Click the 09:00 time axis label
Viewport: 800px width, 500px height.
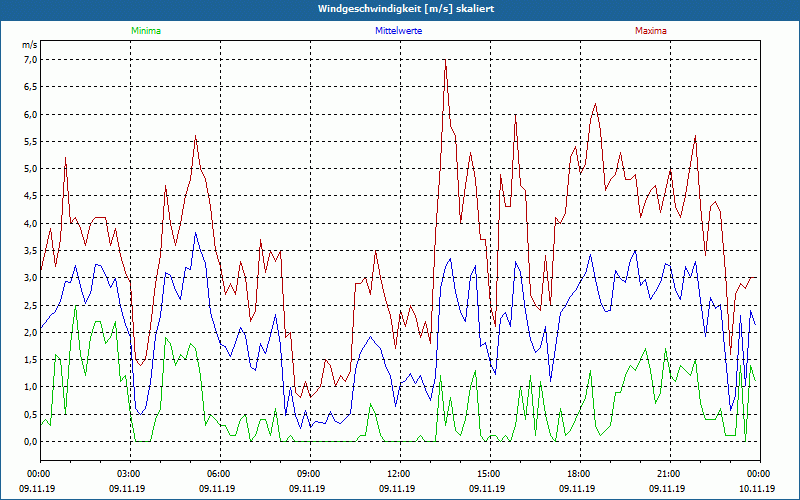(x=308, y=474)
